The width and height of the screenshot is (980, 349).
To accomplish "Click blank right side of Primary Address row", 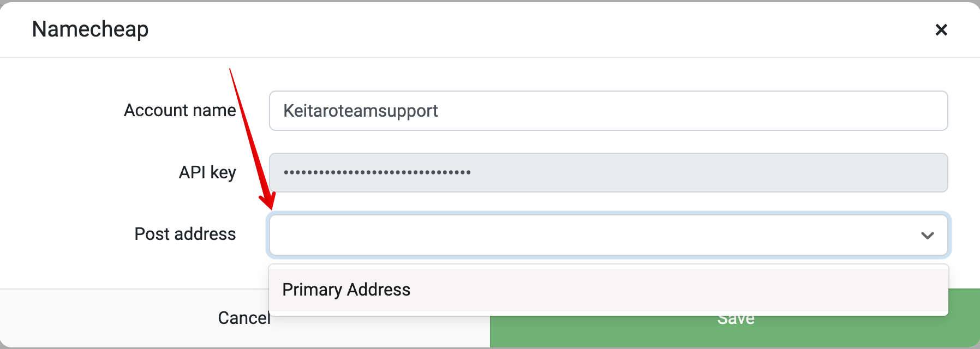I will 709,290.
